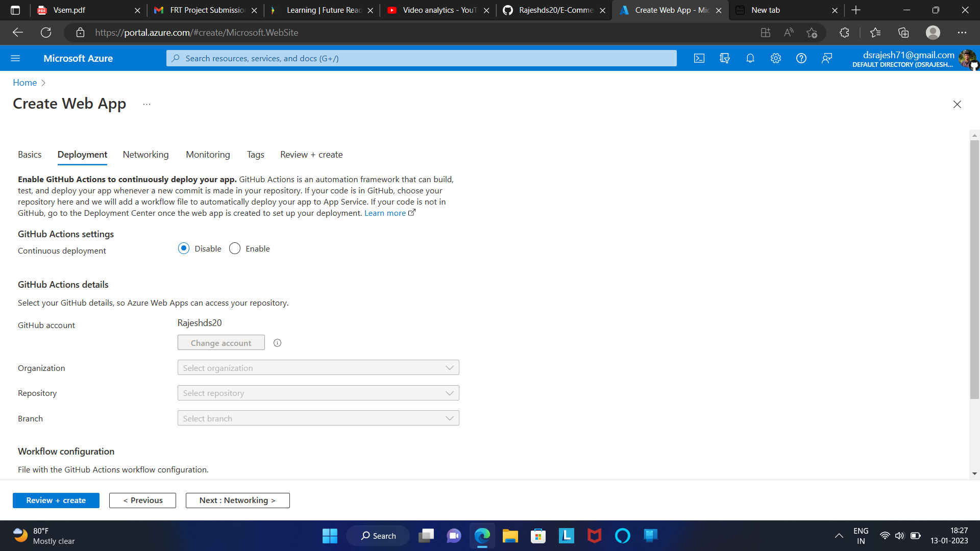Open the Learn more link
Viewport: 980px width, 551px height.
tap(385, 213)
